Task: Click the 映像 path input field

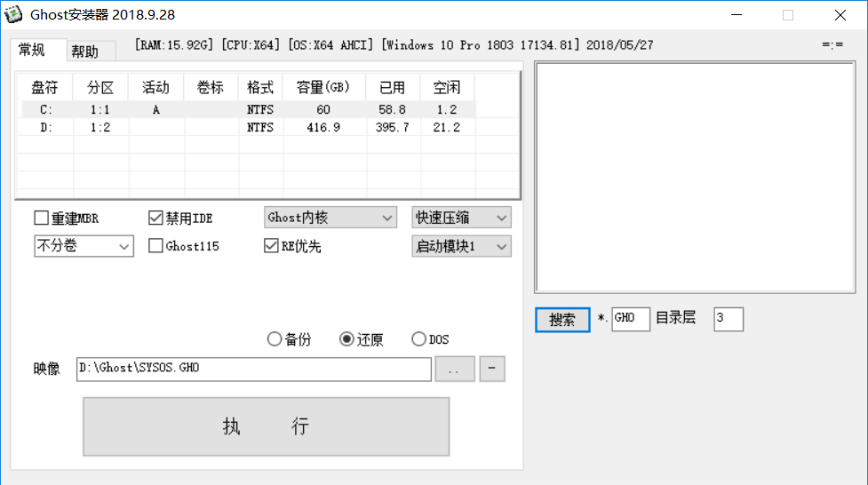Action: click(253, 369)
